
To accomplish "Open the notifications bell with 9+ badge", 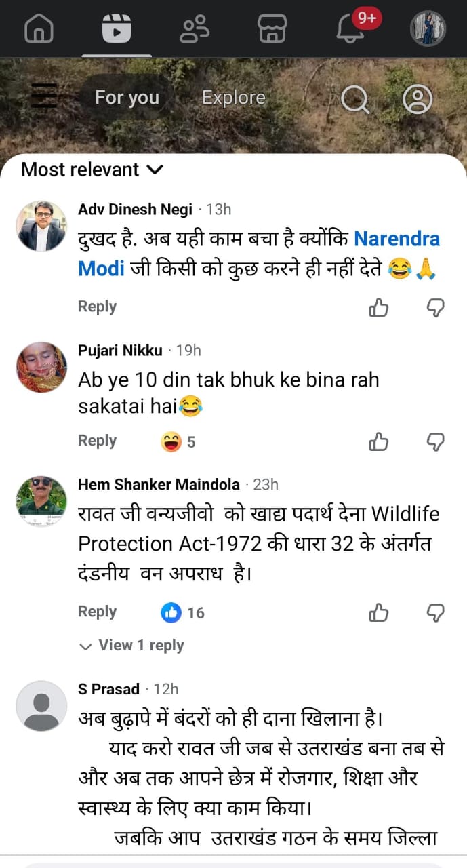I will [351, 28].
